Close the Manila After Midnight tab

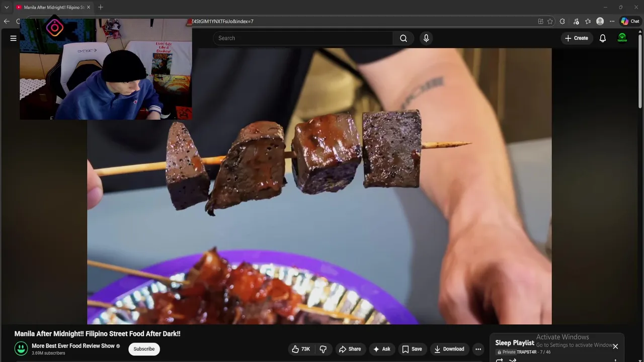pyautogui.click(x=89, y=7)
